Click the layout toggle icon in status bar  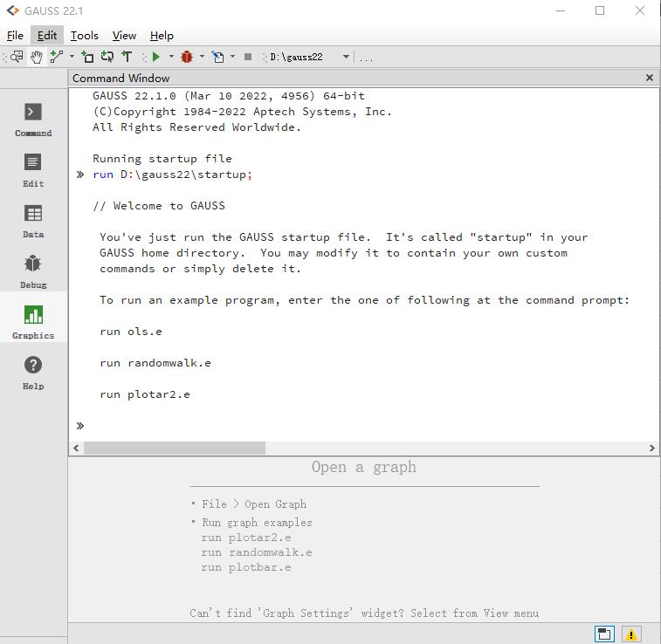coord(604,634)
